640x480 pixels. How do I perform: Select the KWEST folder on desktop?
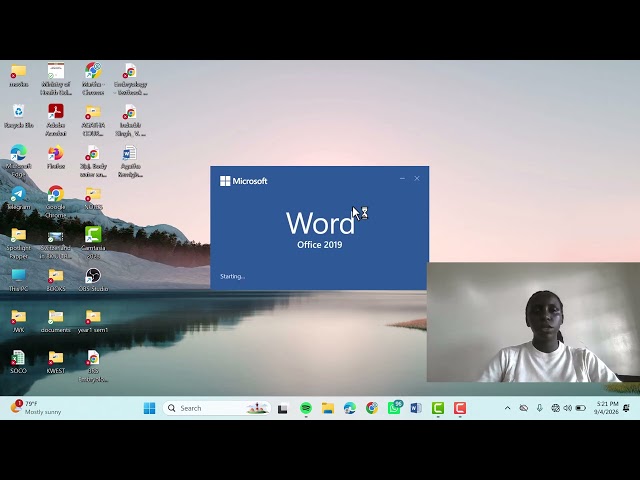[x=56, y=362]
